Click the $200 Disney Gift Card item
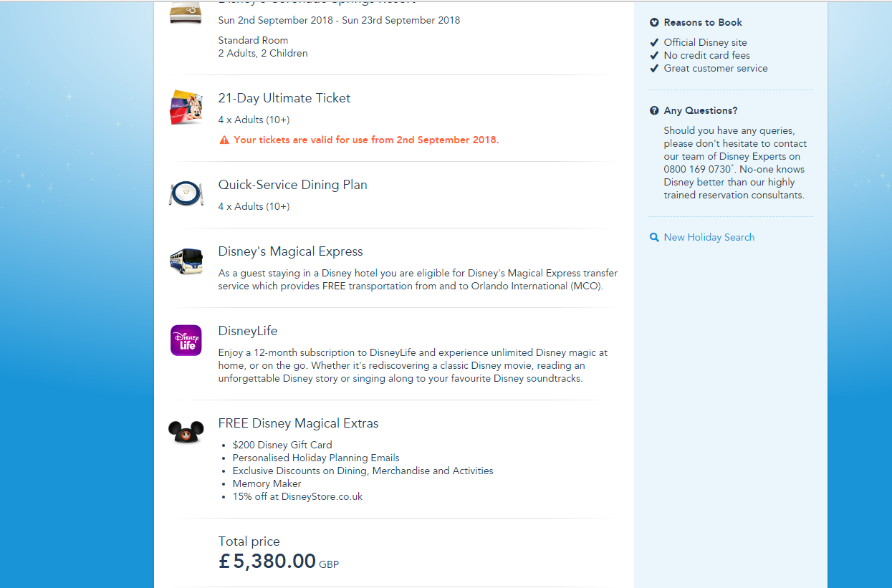This screenshot has height=588, width=892. point(282,445)
